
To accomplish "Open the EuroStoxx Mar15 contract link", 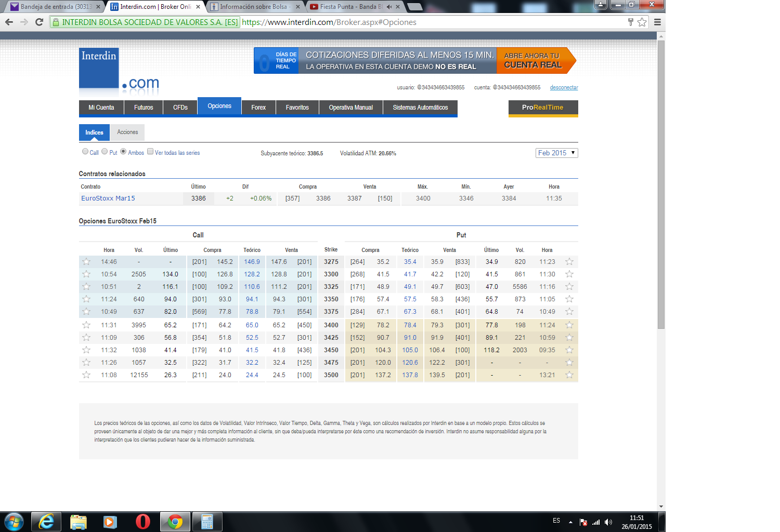I will [x=108, y=198].
